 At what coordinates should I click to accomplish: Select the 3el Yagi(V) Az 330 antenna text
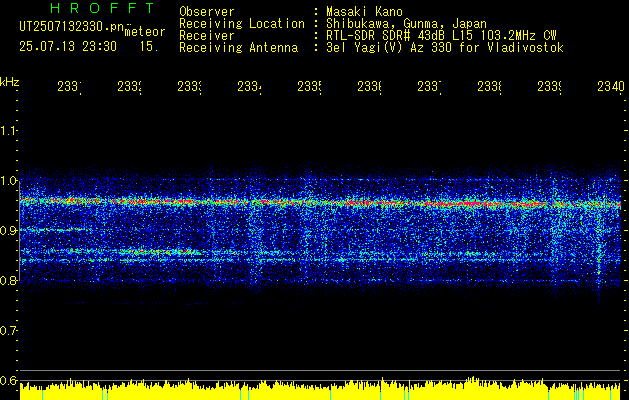[445, 48]
